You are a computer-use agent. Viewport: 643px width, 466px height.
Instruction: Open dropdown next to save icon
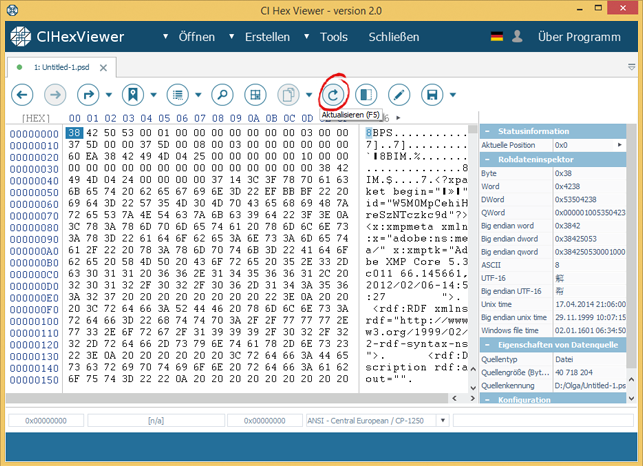point(453,95)
